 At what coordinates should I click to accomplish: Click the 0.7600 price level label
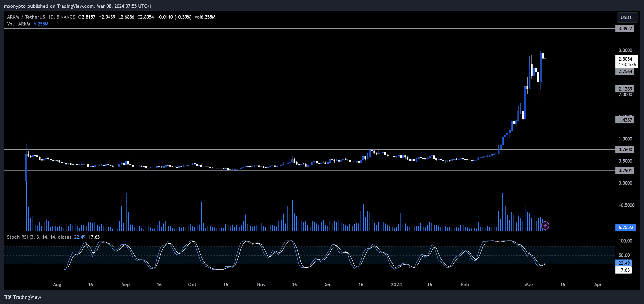(625, 150)
